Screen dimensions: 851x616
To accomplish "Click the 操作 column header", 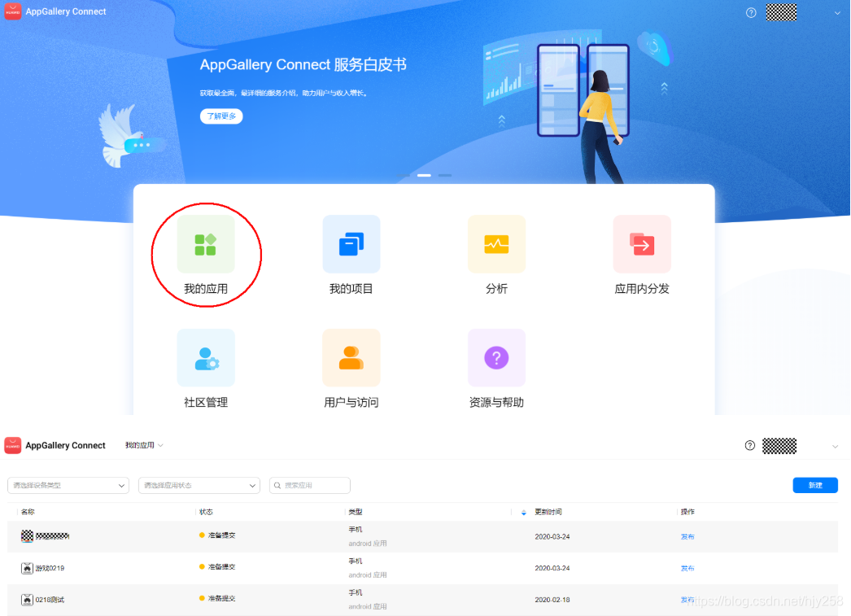I will tap(687, 512).
